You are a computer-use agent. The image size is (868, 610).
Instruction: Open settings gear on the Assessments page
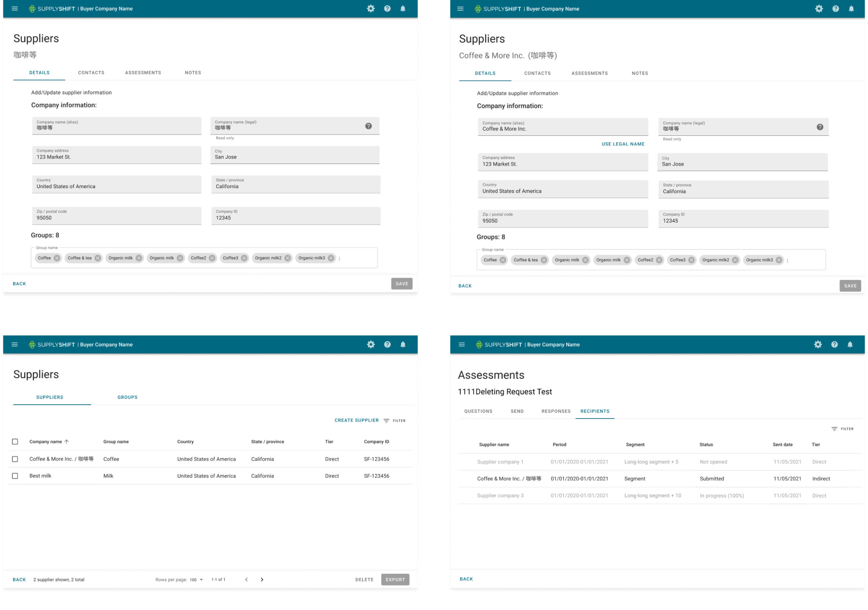(x=818, y=344)
